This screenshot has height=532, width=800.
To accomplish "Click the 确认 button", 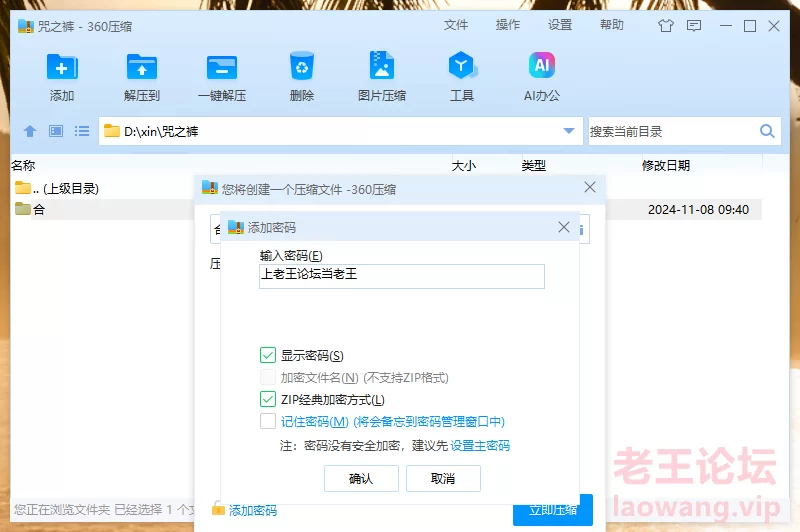I will (x=361, y=478).
